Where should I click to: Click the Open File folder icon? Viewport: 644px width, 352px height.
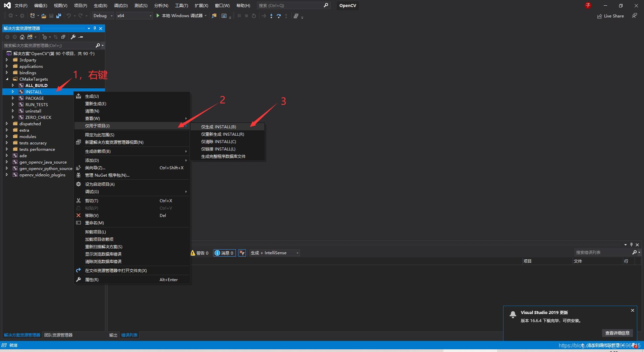point(44,16)
